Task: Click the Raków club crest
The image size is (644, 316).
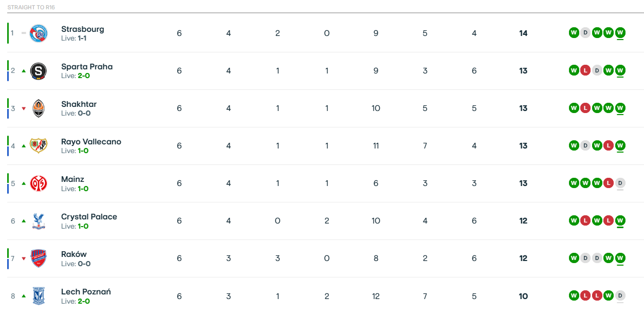Action: [39, 258]
